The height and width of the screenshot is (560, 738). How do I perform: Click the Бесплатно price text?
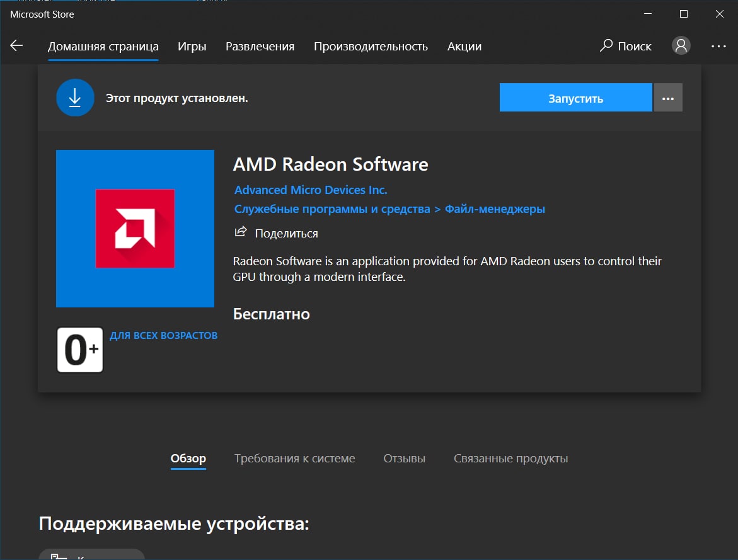coord(272,314)
